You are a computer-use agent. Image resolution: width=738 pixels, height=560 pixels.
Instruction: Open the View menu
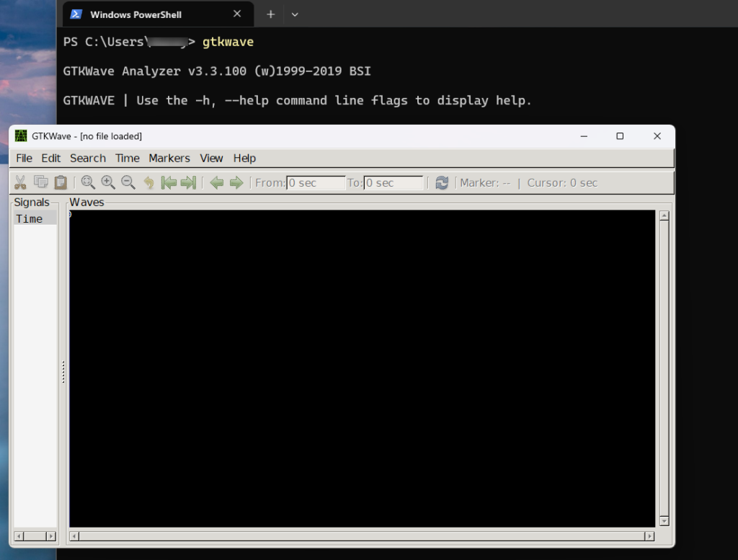[211, 158]
